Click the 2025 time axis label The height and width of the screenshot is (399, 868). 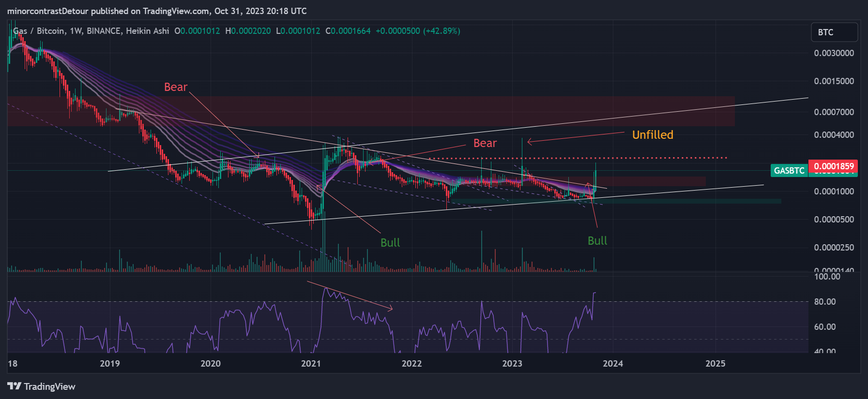click(x=716, y=364)
